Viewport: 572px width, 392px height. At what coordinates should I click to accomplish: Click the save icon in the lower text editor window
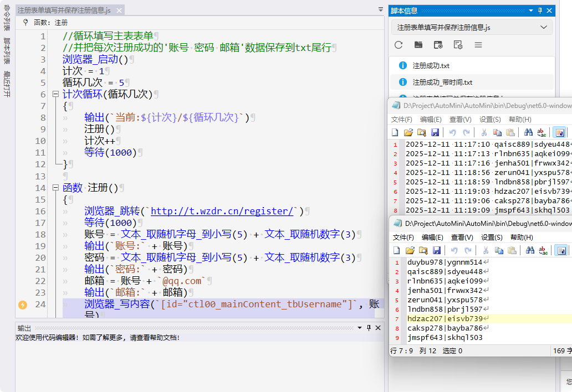tap(436, 250)
